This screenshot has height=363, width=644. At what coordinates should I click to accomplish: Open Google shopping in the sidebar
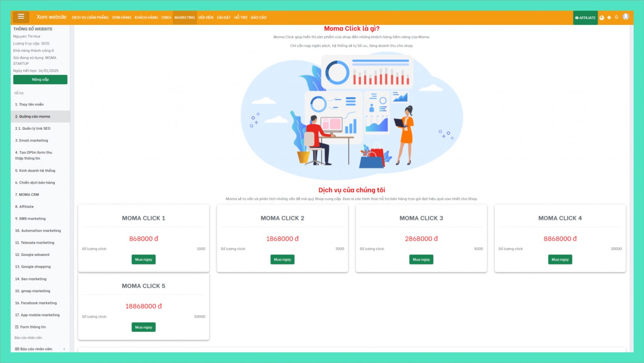click(35, 267)
